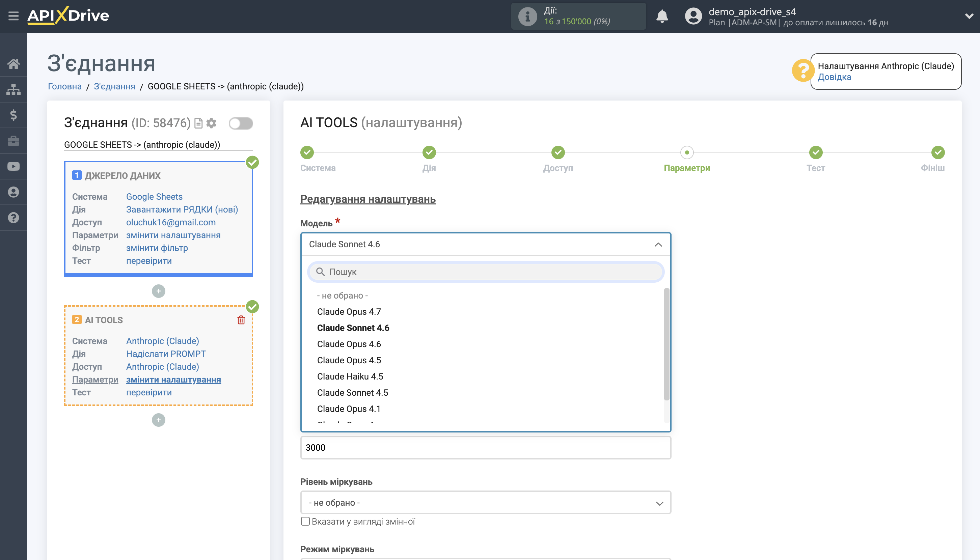Delete the AI TOOLS block with trash icon
980x560 pixels.
(241, 319)
